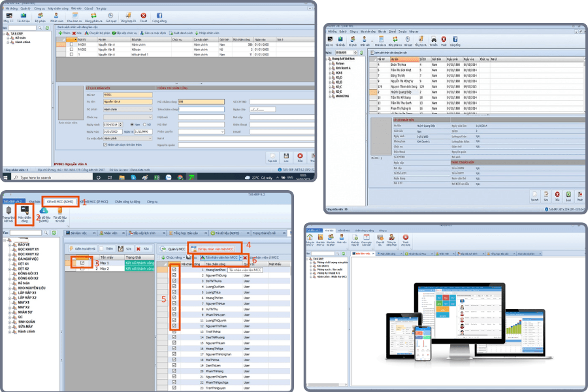Click the Kiểm tra kết nối button
The image size is (588, 392).
pyautogui.click(x=82, y=247)
